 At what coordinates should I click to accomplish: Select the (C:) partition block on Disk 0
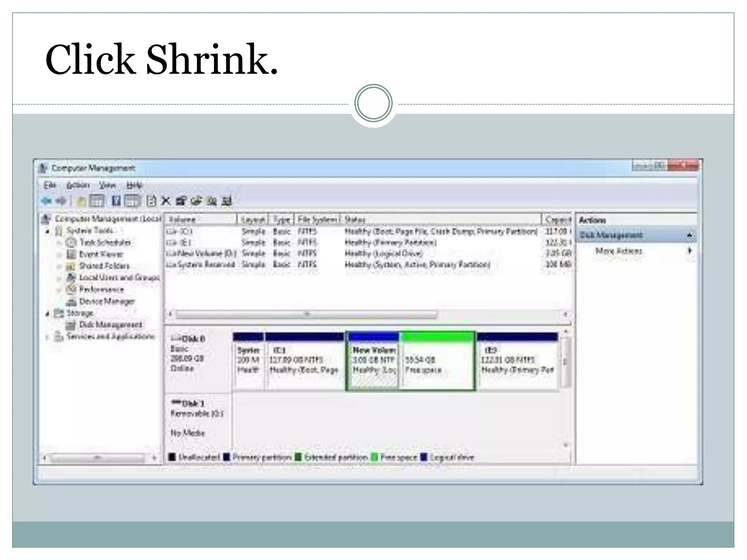tap(305, 361)
